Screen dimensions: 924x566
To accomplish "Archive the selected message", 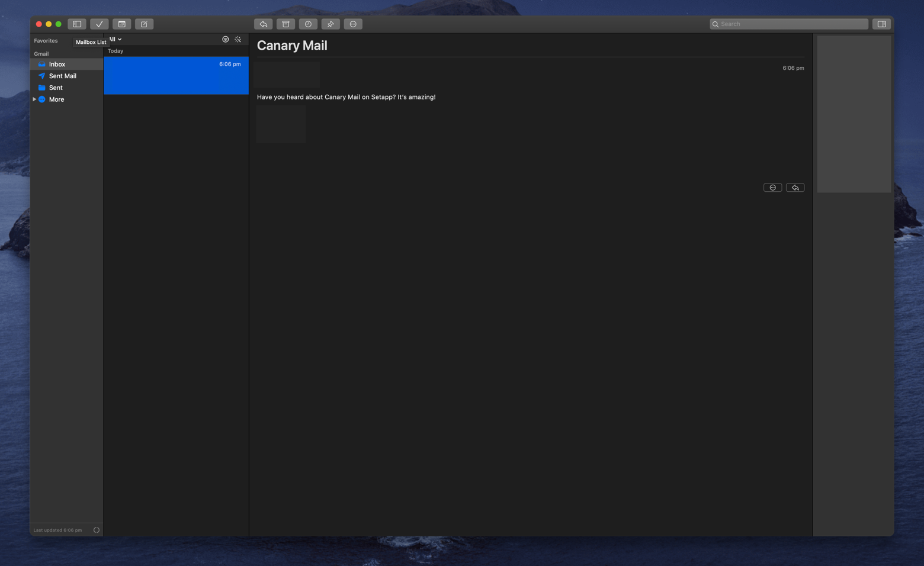I will pyautogui.click(x=286, y=24).
